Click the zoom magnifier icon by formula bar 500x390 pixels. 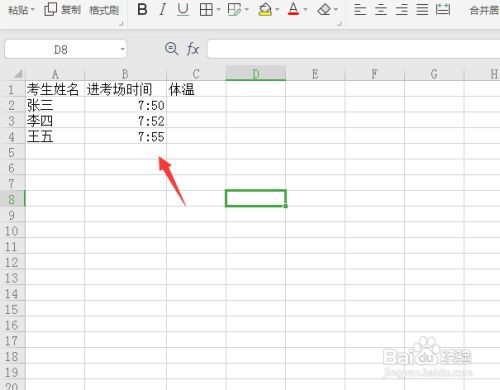point(172,49)
